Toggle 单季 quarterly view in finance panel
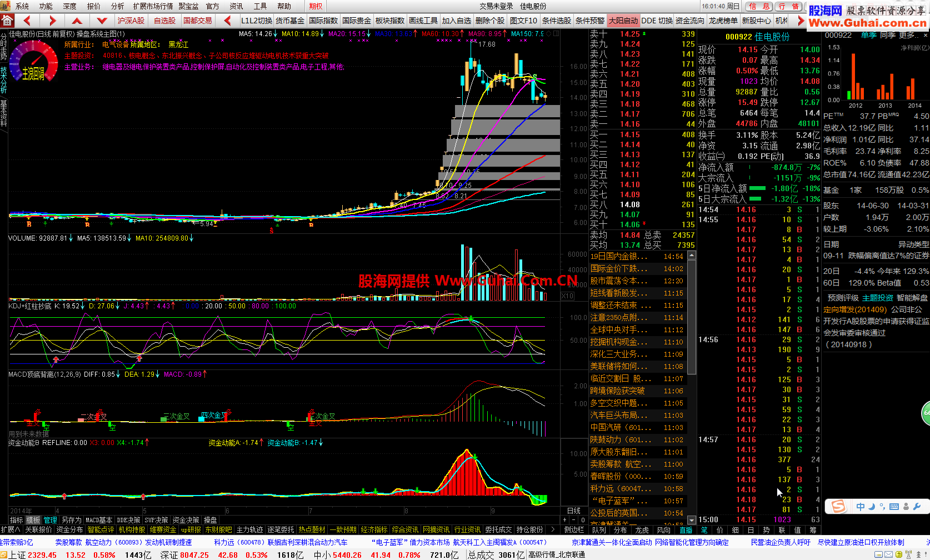930x560 pixels. click(868, 35)
